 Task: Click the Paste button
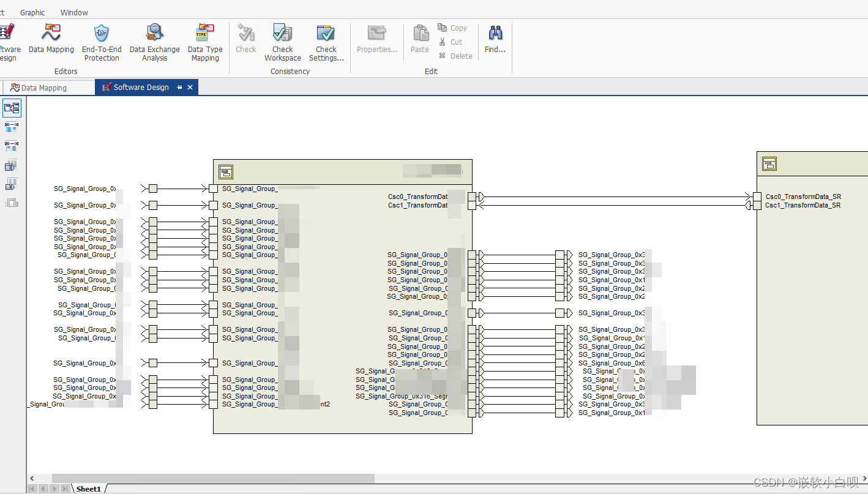420,39
